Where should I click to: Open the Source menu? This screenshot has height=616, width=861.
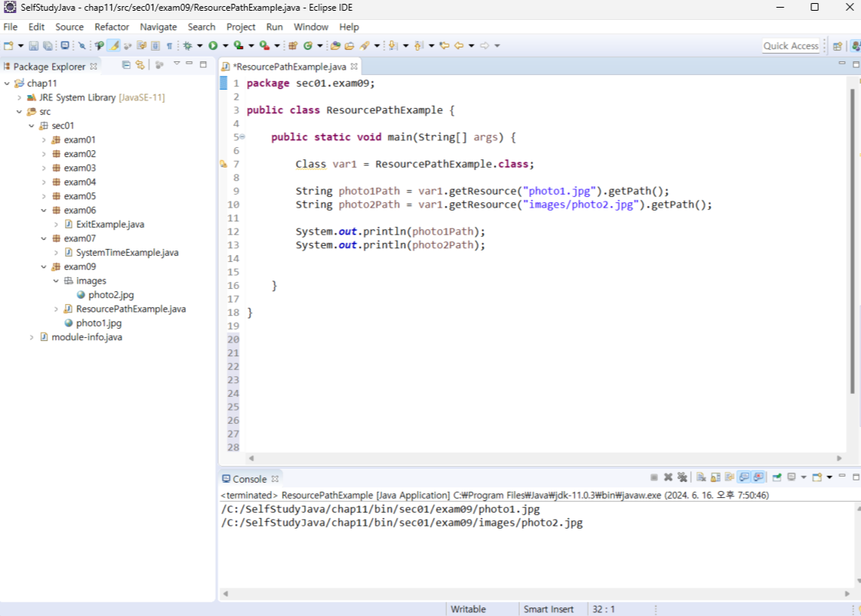click(x=69, y=27)
